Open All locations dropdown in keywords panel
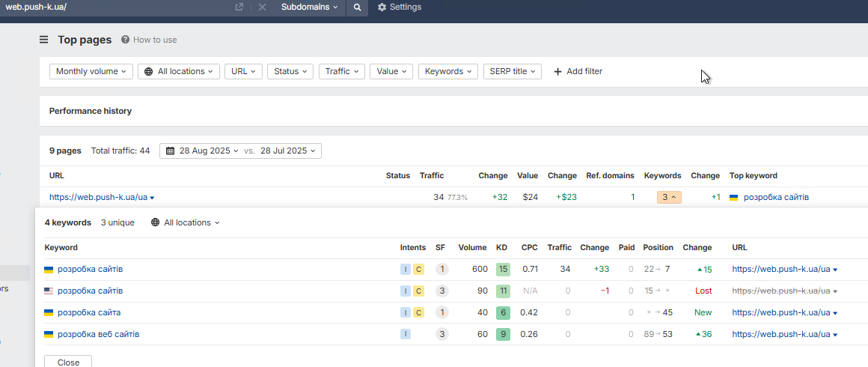 [185, 222]
